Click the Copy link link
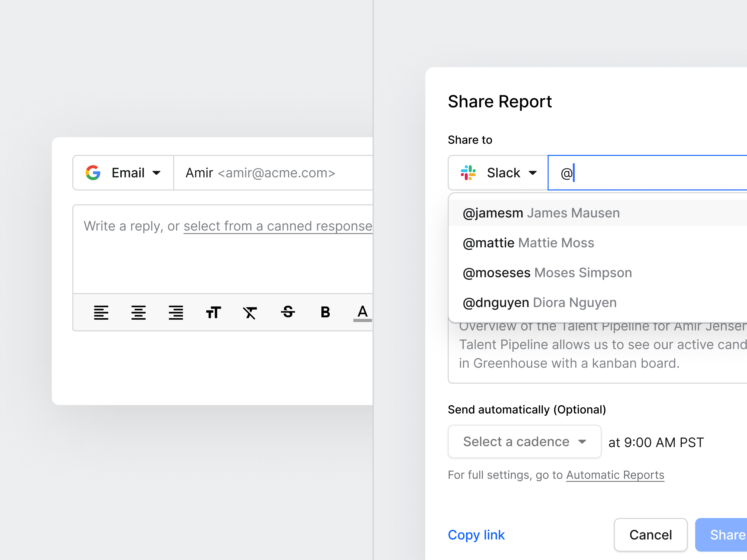 (x=476, y=535)
